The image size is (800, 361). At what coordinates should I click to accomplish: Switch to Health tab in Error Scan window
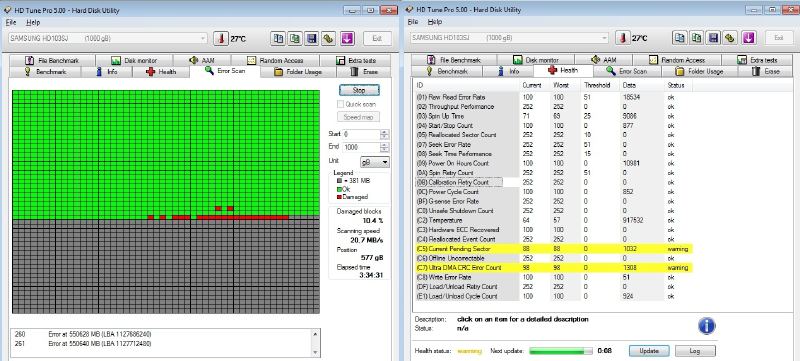[x=161, y=72]
